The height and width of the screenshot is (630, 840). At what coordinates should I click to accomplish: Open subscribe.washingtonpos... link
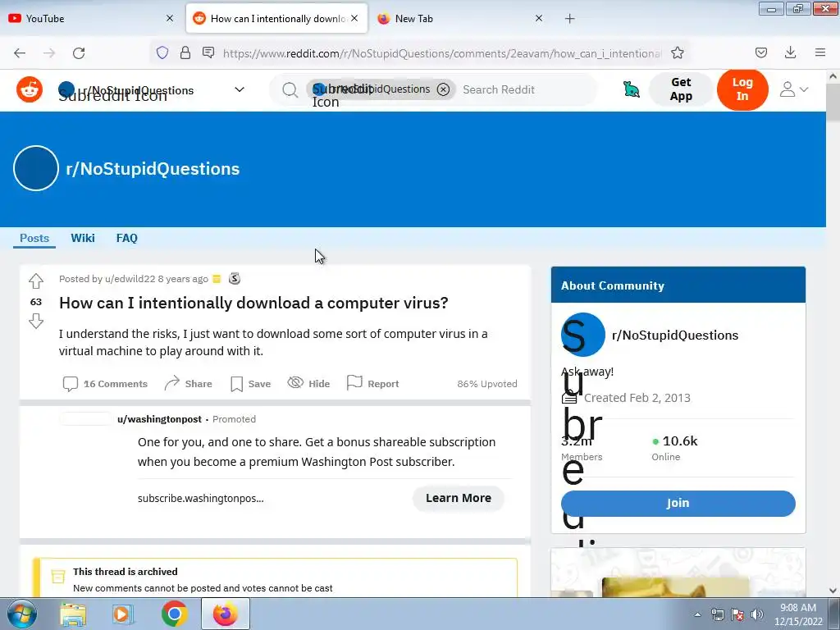pos(200,498)
